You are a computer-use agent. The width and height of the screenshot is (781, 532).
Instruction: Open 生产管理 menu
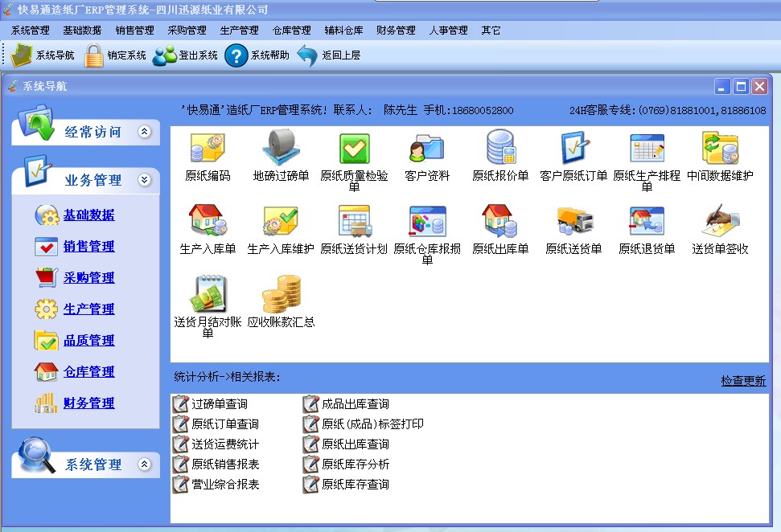click(239, 31)
